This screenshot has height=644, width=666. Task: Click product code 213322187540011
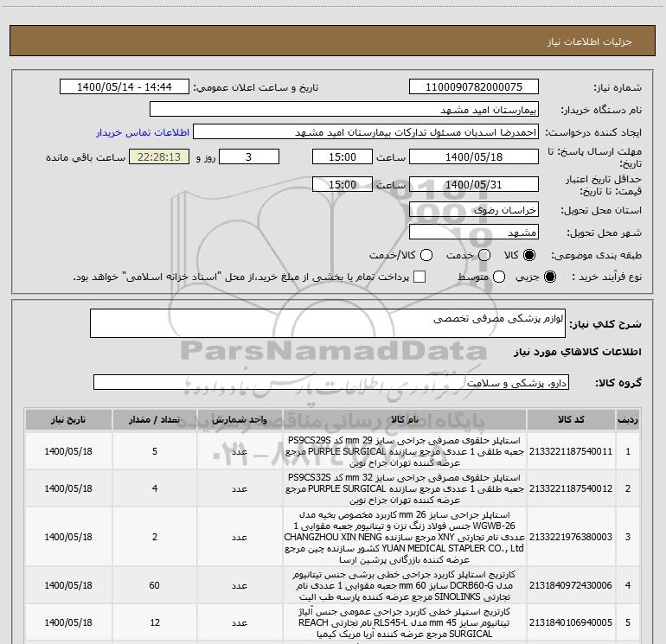click(571, 451)
